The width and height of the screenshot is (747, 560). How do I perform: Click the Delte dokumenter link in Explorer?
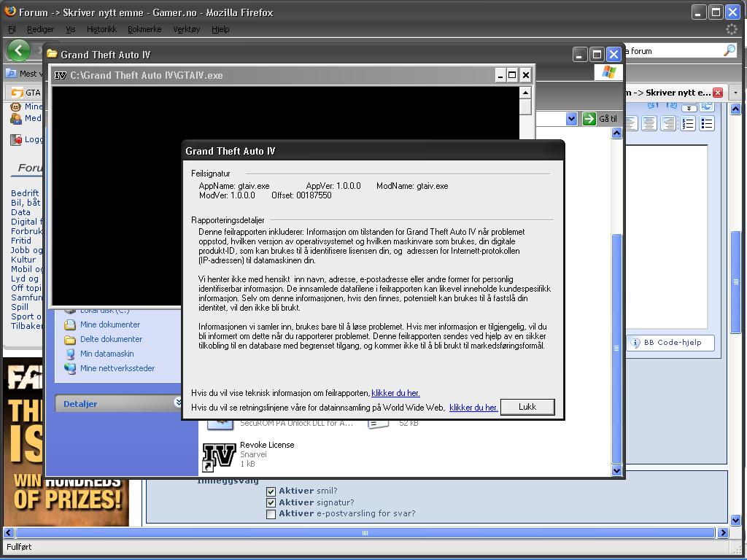tap(111, 339)
